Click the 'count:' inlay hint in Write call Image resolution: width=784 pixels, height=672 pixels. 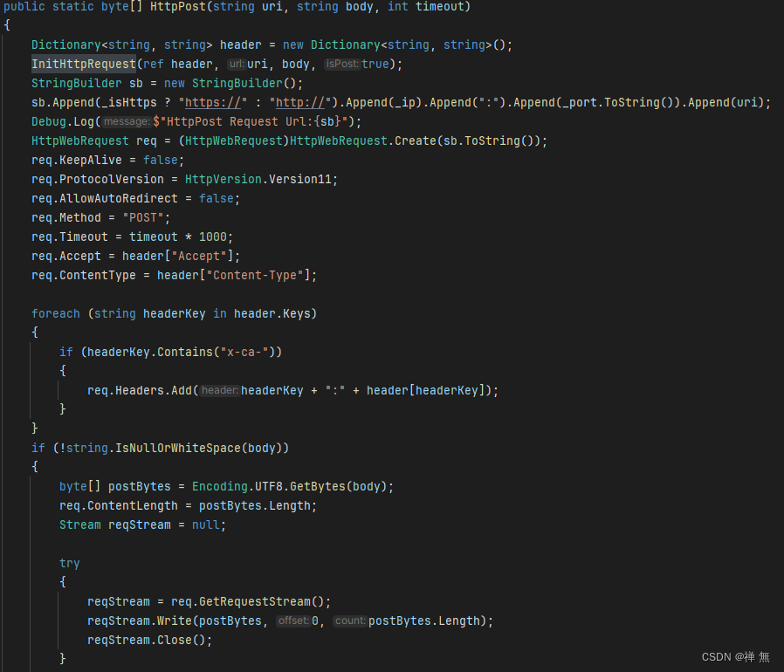(350, 621)
